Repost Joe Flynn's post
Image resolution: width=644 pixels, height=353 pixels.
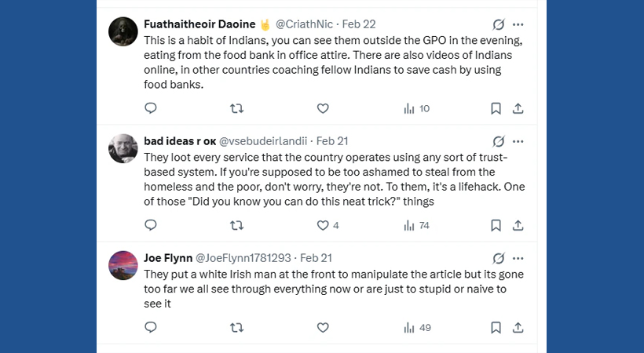point(236,327)
